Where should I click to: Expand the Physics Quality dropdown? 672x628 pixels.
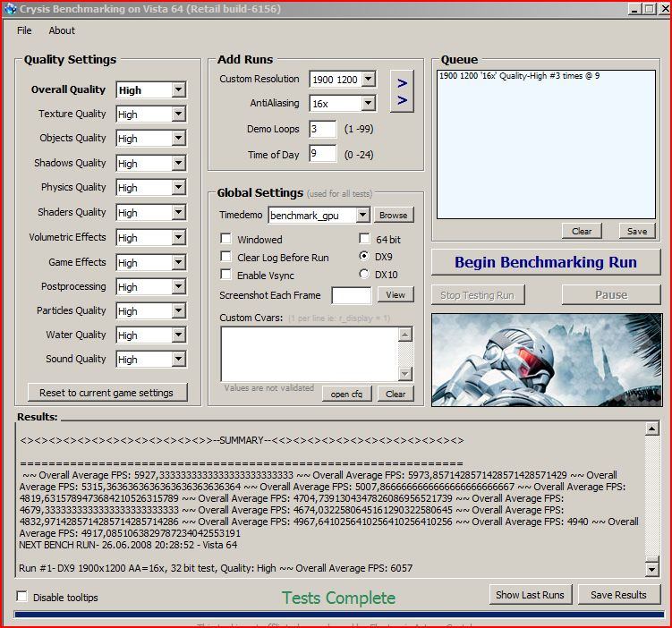[x=178, y=187]
